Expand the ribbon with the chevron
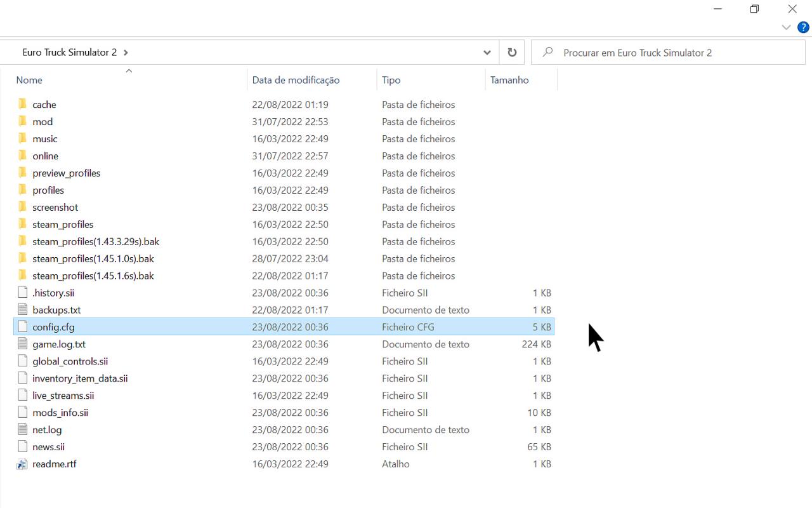The height and width of the screenshot is (508, 812). [x=786, y=27]
